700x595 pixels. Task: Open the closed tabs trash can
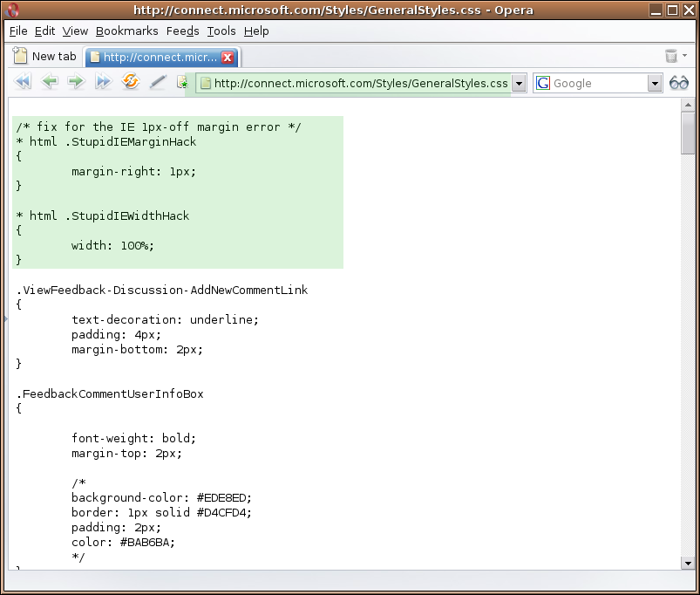click(670, 56)
